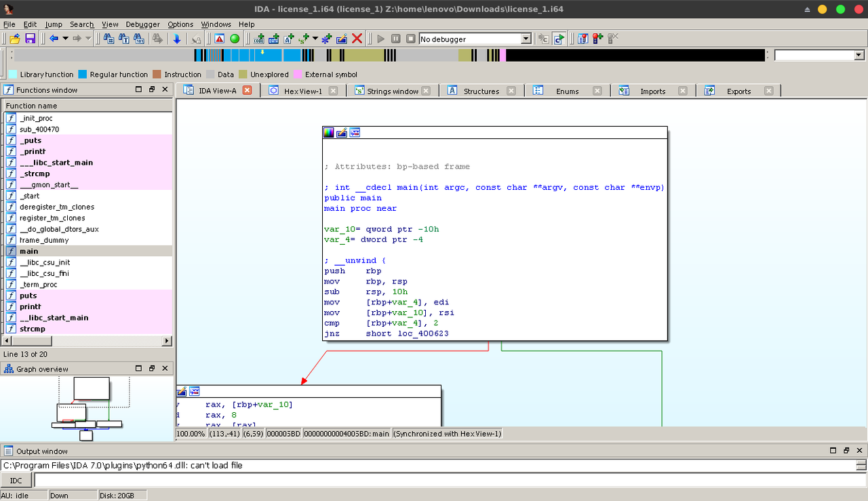
Task: Start process with the play button
Action: click(x=380, y=39)
